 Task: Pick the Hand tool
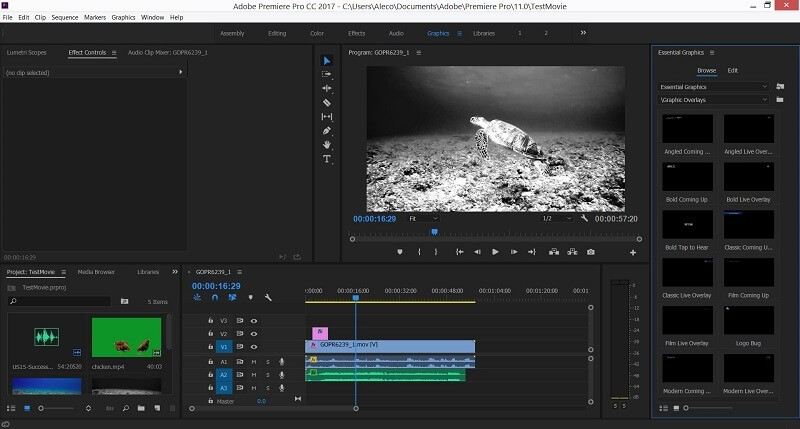[326, 145]
